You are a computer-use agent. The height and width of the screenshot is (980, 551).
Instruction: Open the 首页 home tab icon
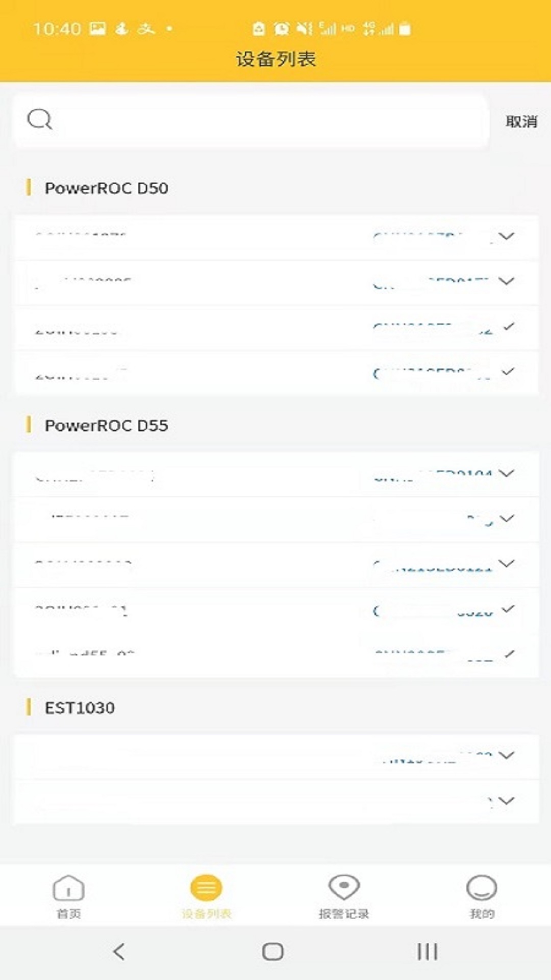click(x=68, y=888)
